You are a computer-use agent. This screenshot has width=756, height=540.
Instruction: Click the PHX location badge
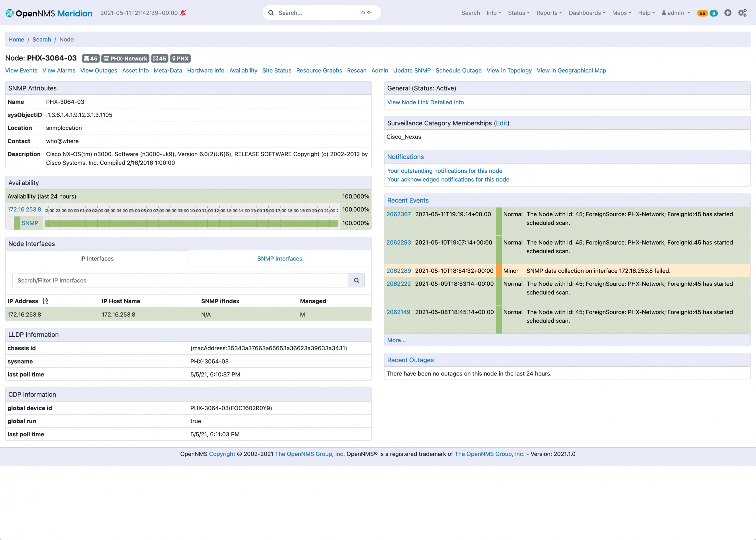pos(180,58)
